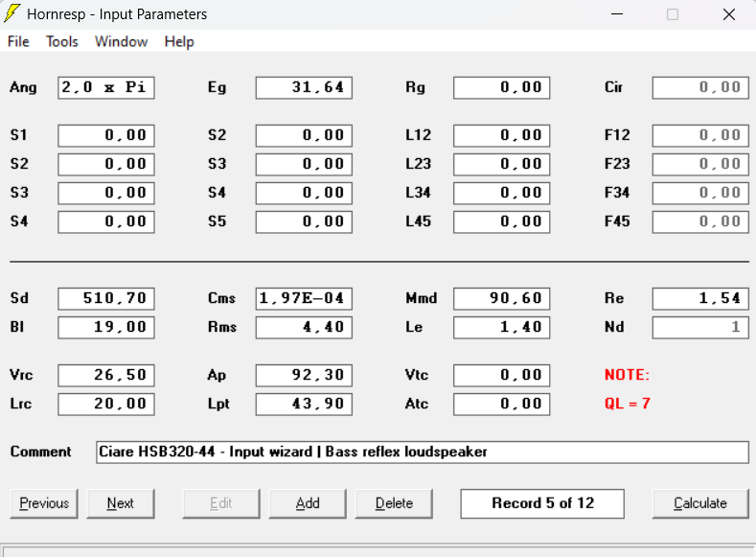Viewport: 756px width, 557px height.
Task: Open the File menu
Action: 18,41
